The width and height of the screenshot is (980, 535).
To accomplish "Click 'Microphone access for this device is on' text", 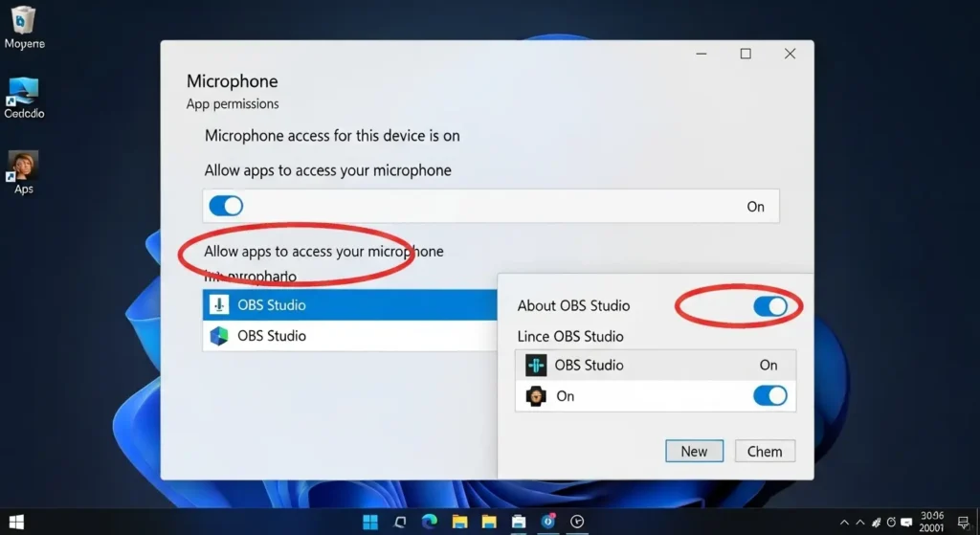I will [332, 136].
